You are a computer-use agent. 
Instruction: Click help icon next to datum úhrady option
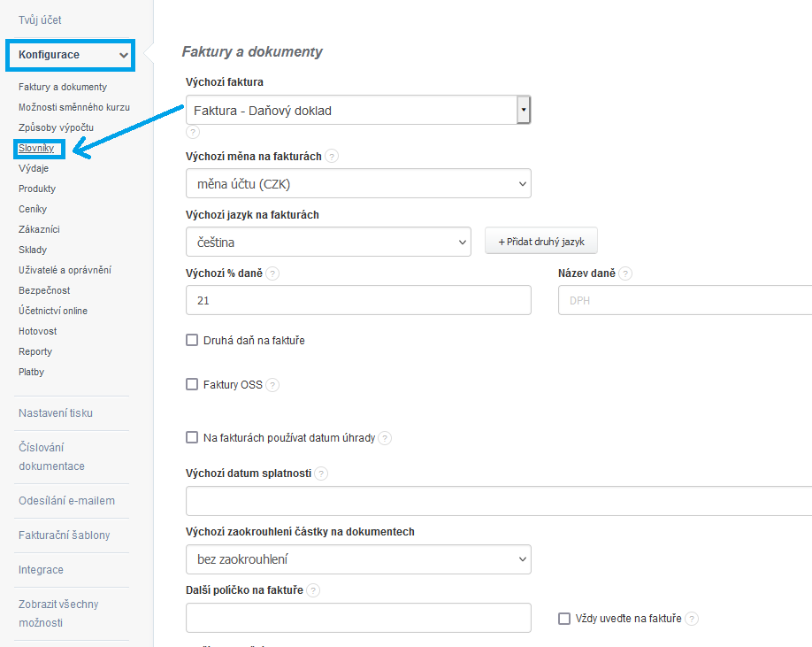coord(385,437)
